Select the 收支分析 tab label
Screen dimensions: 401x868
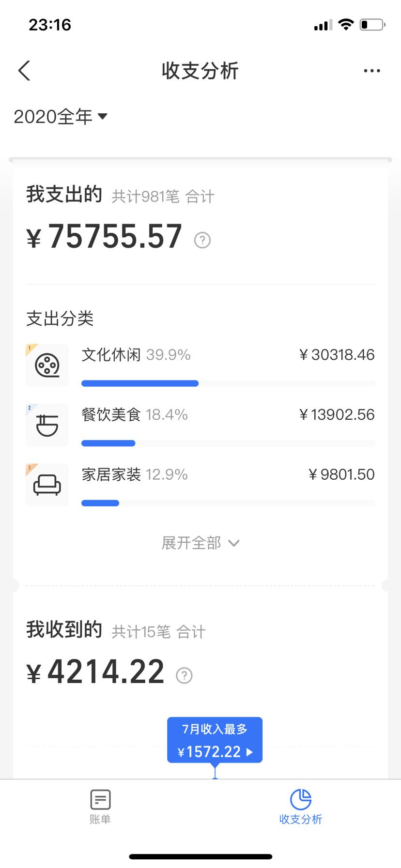(301, 819)
